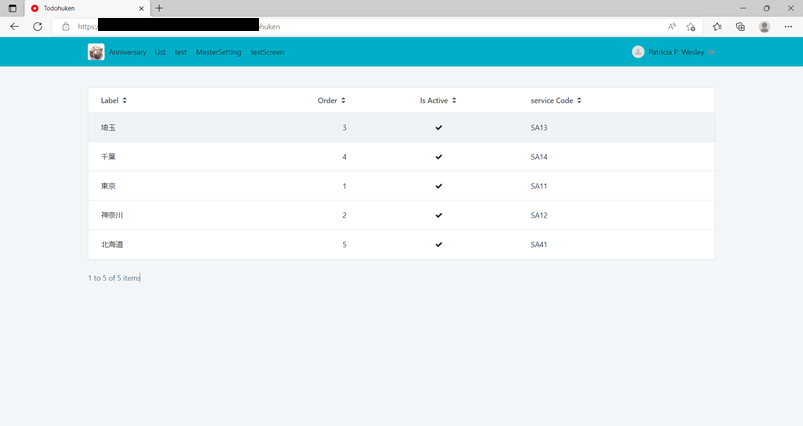The width and height of the screenshot is (803, 426).
Task: Toggle Is Active checkmark for SA41 row
Action: 438,245
